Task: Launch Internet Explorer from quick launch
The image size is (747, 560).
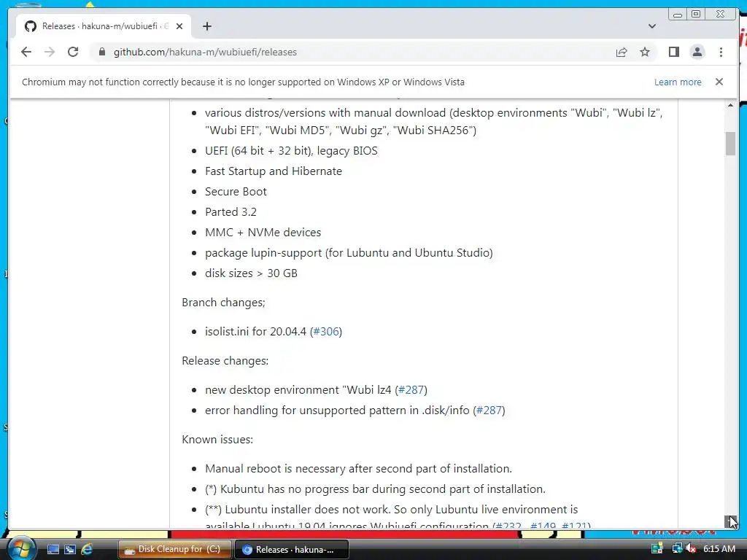Action: coord(88,550)
